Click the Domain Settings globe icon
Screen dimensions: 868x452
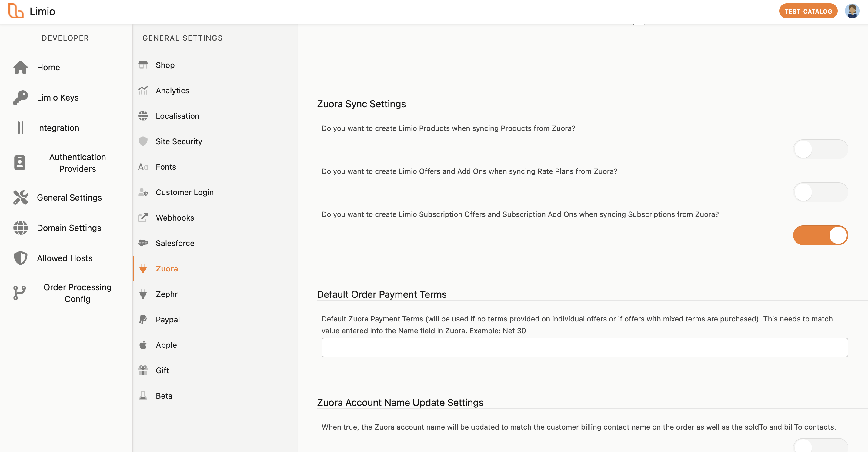click(x=21, y=228)
